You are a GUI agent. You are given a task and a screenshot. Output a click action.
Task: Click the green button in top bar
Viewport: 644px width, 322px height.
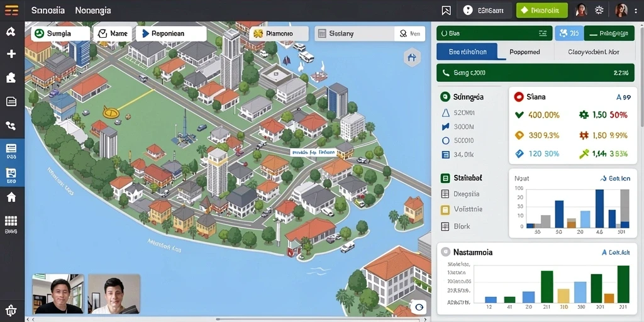pos(541,11)
